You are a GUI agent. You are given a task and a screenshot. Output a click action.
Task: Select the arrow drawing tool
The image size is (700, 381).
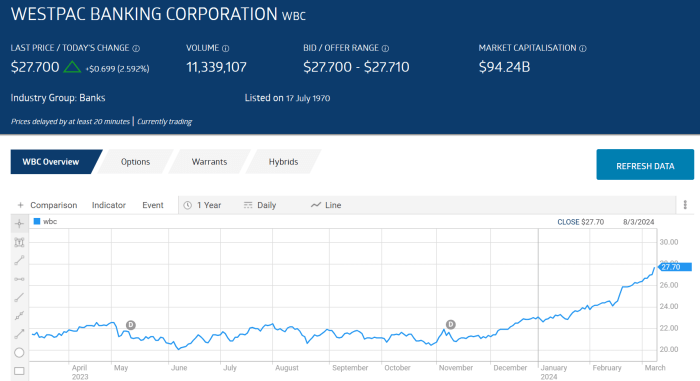click(x=19, y=334)
